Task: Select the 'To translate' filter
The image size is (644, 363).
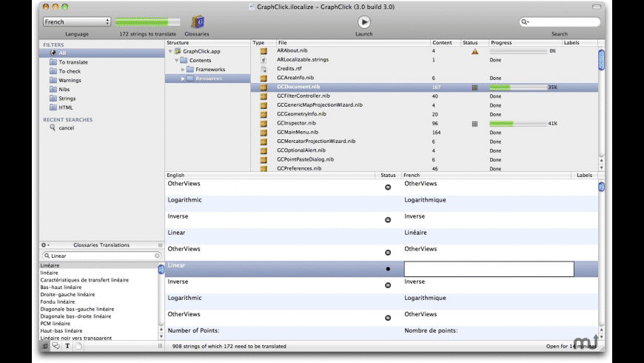Action: (x=73, y=62)
